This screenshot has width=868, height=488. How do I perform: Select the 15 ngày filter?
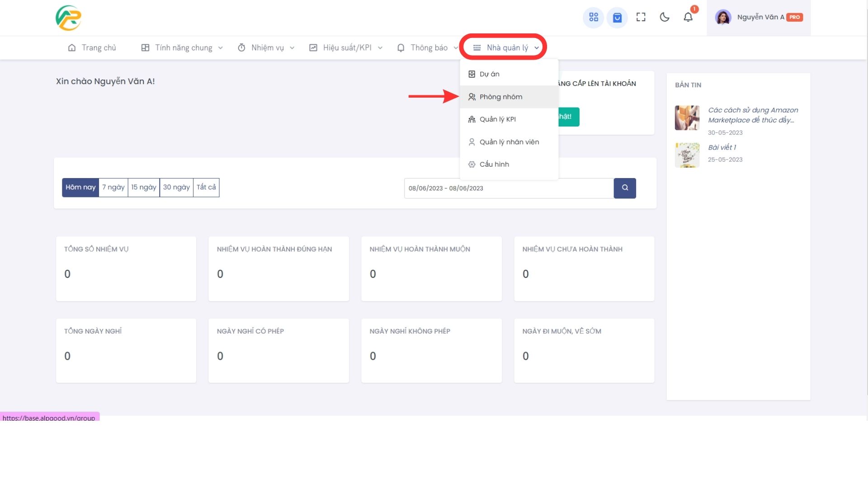[x=144, y=188]
